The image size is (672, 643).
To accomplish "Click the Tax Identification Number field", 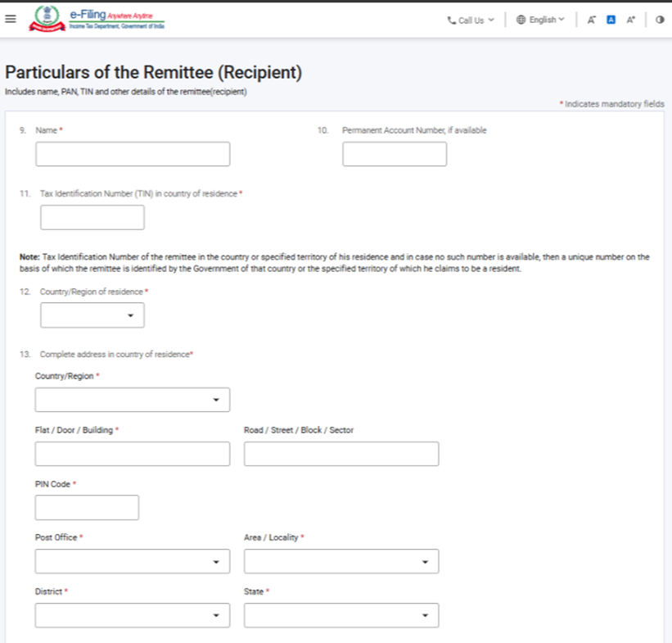I will [92, 217].
